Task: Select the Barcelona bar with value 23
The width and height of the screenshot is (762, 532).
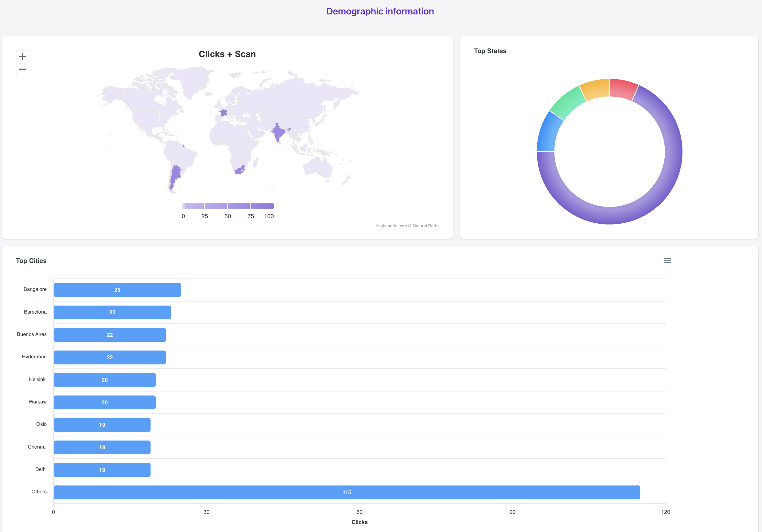Action: coord(112,312)
